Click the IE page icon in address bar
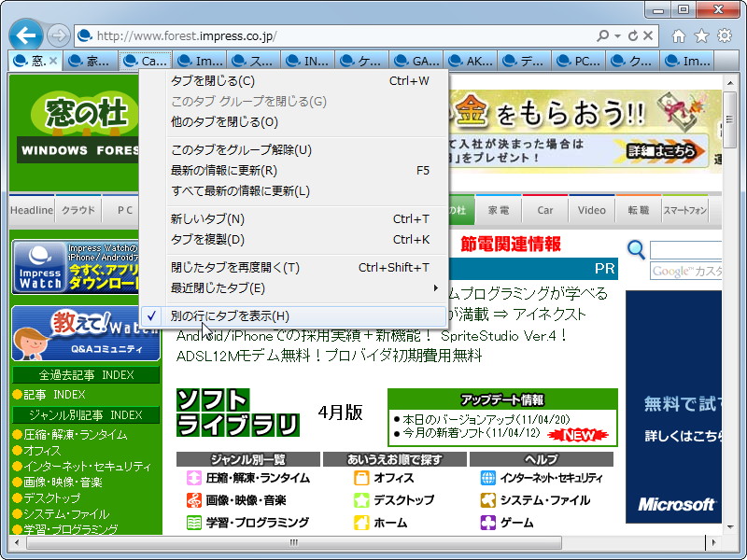Screen dimensions: 747x560 [85, 35]
